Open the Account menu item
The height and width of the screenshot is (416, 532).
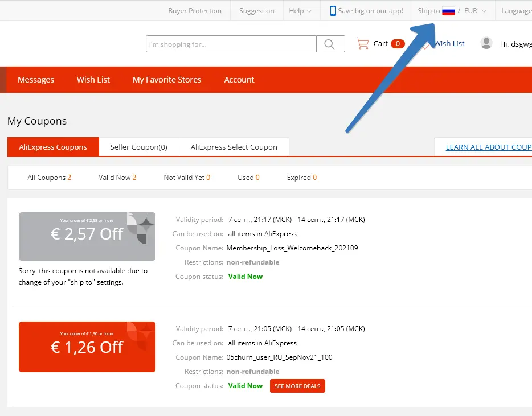click(239, 80)
